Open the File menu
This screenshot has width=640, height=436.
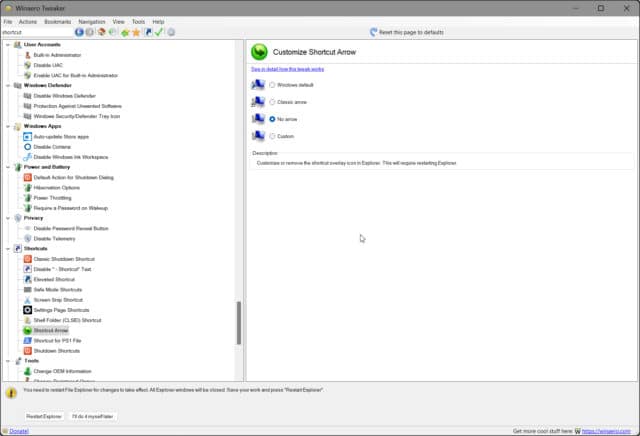pos(8,22)
